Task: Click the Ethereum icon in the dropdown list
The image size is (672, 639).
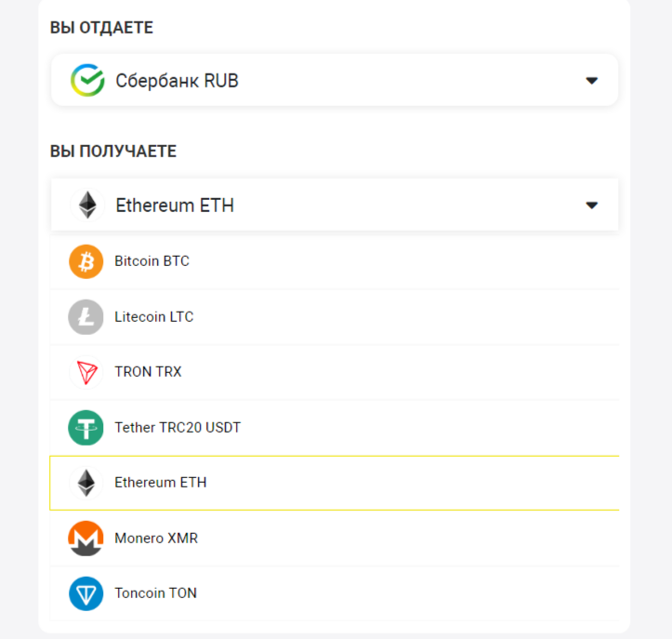Action: point(86,483)
